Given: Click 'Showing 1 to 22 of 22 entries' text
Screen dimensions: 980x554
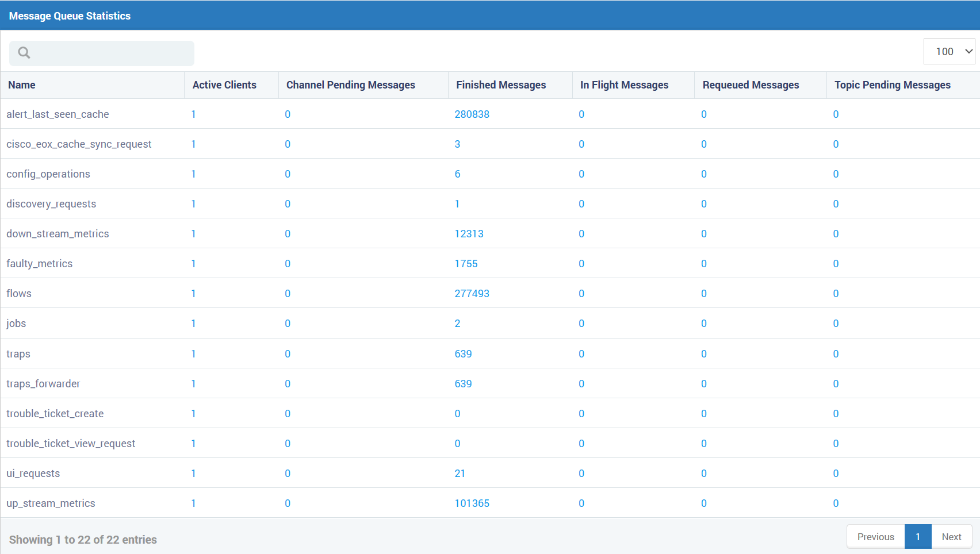Looking at the screenshot, I should [83, 540].
